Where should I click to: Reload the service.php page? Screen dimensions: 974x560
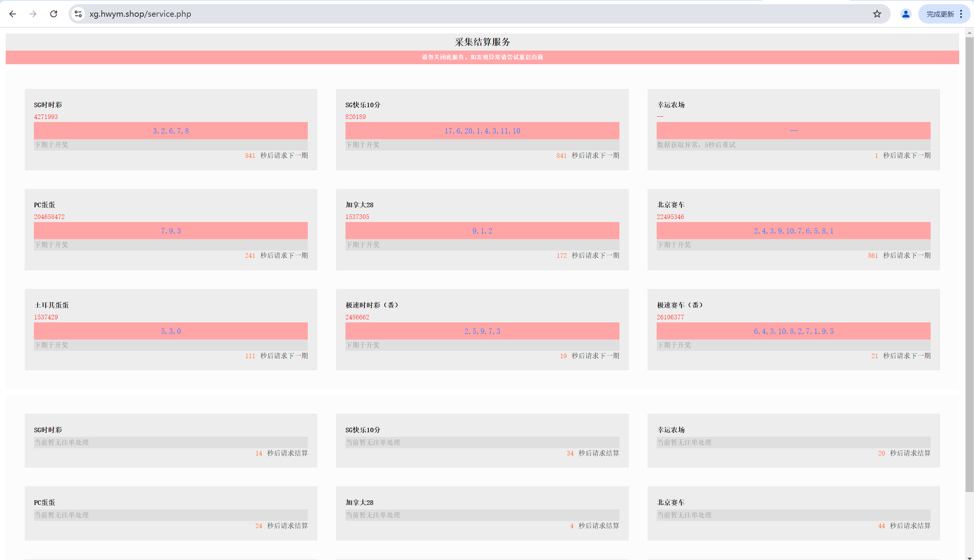click(x=54, y=14)
